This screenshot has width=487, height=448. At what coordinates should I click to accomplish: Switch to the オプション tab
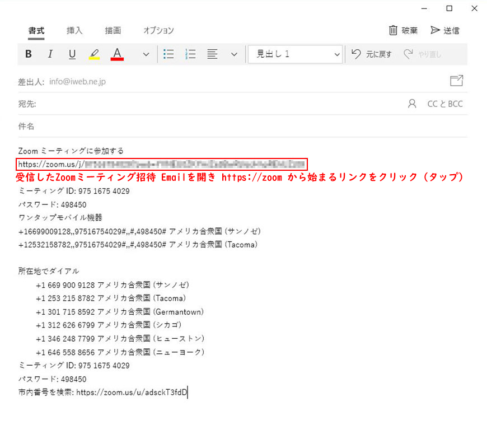[x=159, y=30]
